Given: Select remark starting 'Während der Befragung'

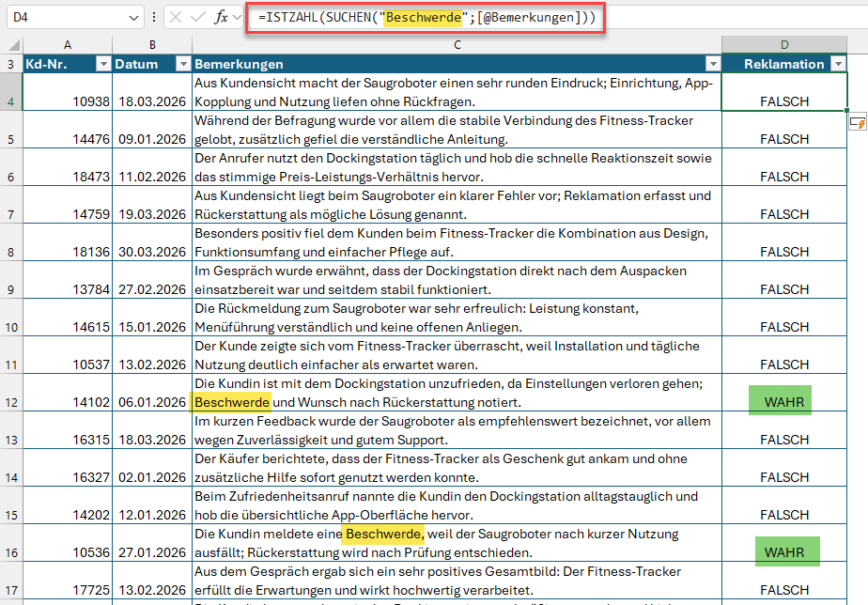Looking at the screenshot, I should pos(457,130).
